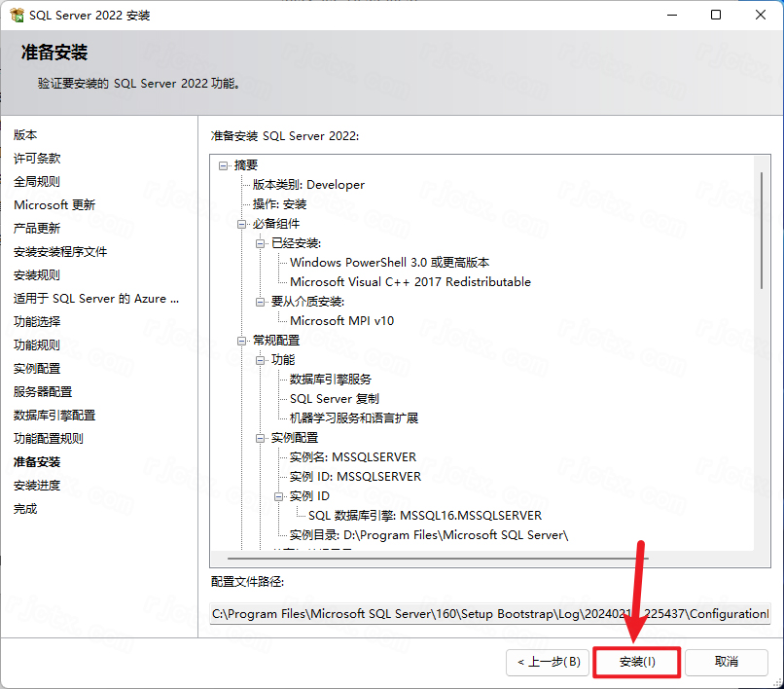Image resolution: width=784 pixels, height=689 pixels.
Task: Select 功能配置规则 step in sidebar
Action: (x=49, y=439)
